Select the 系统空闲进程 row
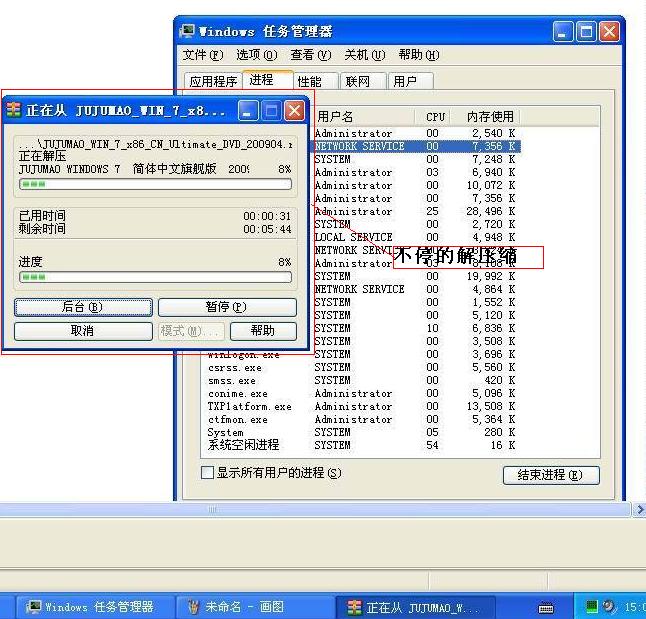The height and width of the screenshot is (619, 646). click(x=361, y=445)
